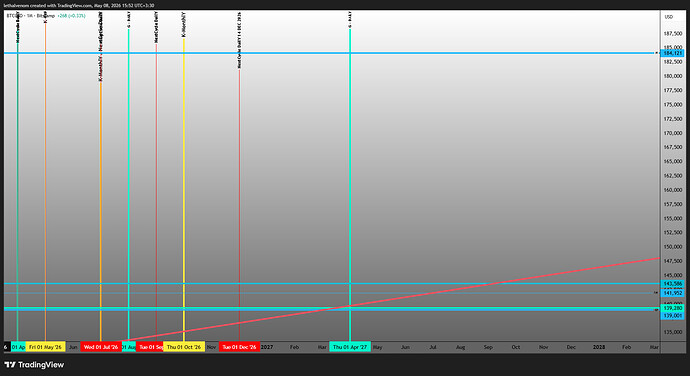
Task: Select the Thu 01 Apr '27 date marker
Action: (x=350, y=347)
